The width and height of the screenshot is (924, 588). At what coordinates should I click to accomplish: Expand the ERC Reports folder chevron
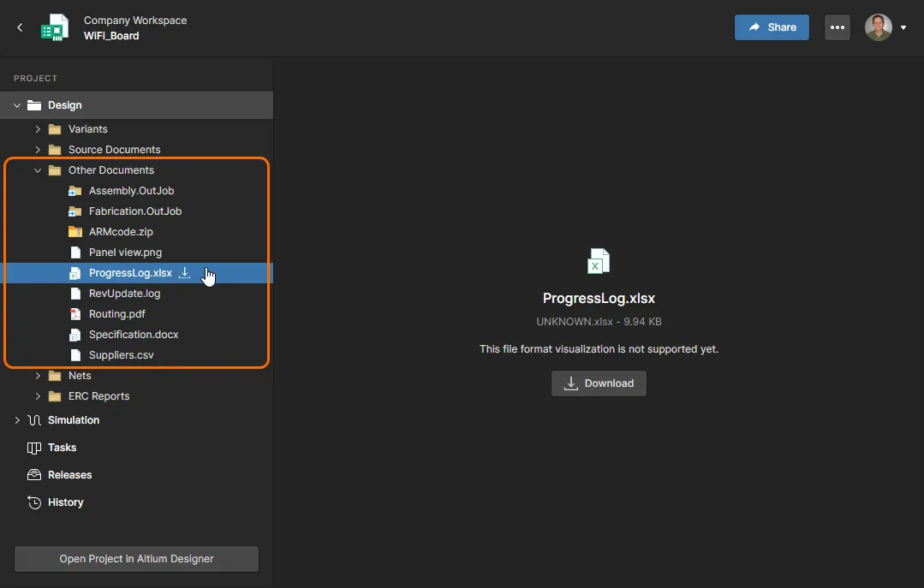coord(38,396)
